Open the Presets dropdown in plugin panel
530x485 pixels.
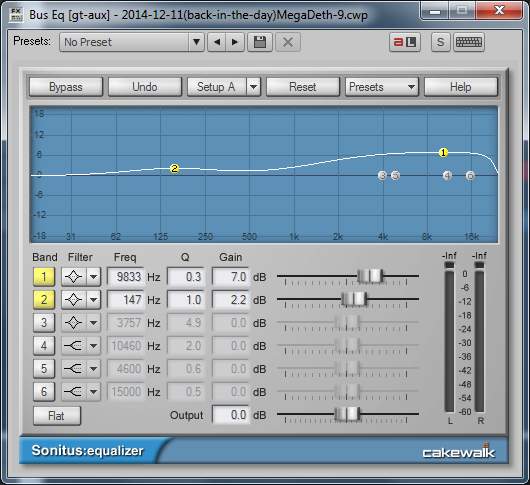(382, 87)
